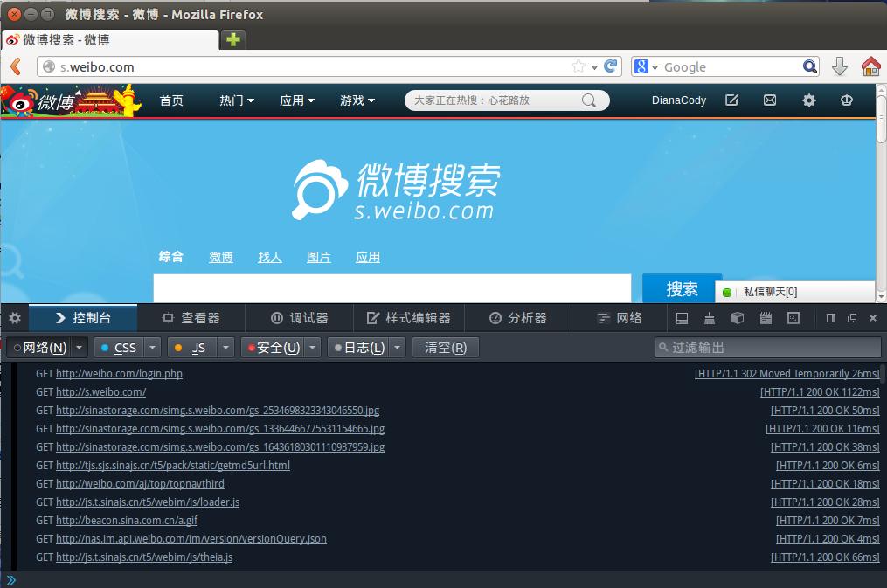The height and width of the screenshot is (588, 887).
Task: Open the Firefox downloads arrow icon
Action: (839, 66)
